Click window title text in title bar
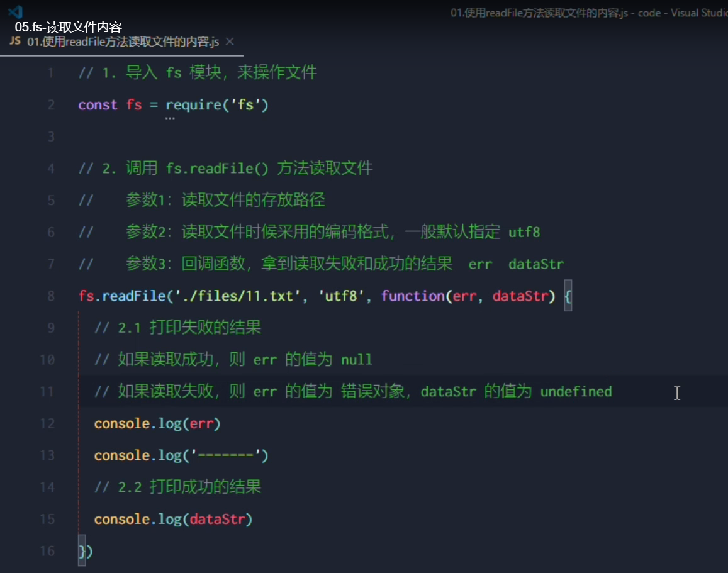This screenshot has height=573, width=728. click(589, 13)
